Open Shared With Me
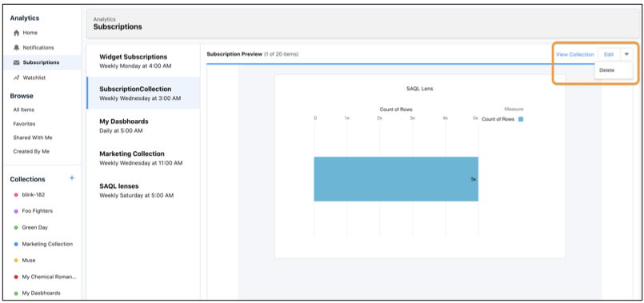Screen dimensions: 644x303 pyautogui.click(x=33, y=138)
